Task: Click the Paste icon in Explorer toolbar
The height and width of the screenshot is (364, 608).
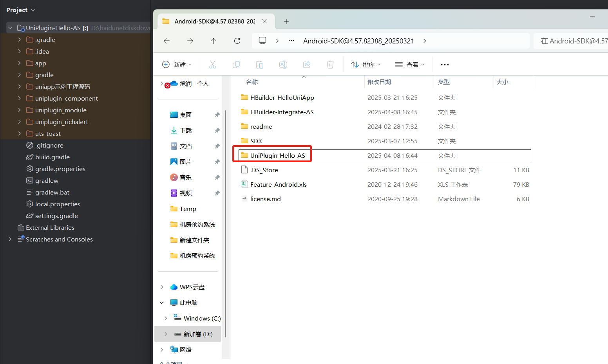Action: click(260, 65)
